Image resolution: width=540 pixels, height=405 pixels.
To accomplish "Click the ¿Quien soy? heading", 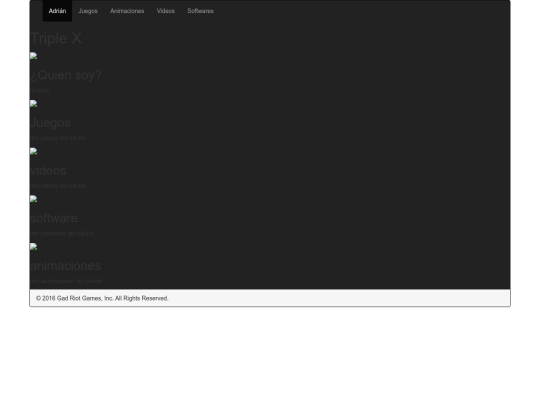I will [x=66, y=75].
